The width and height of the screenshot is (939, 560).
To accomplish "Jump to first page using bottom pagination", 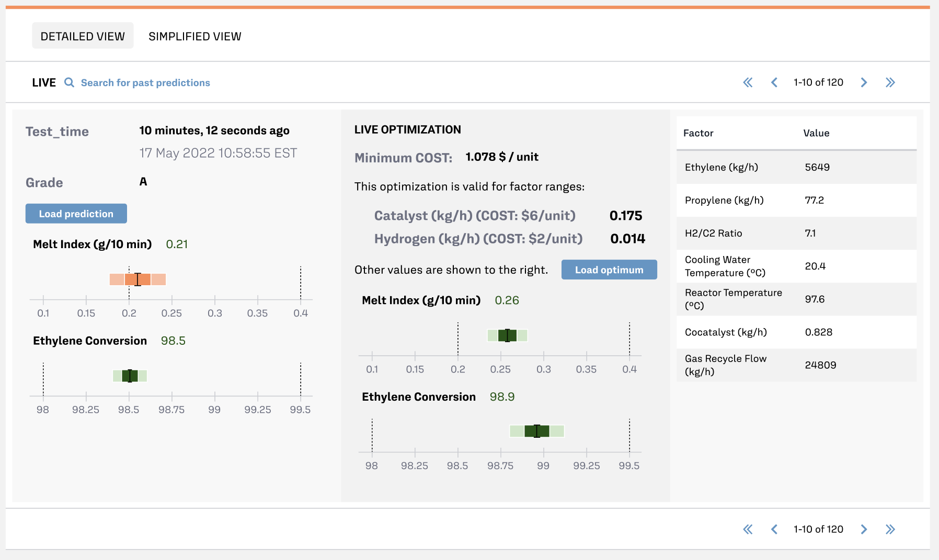I will pos(748,529).
